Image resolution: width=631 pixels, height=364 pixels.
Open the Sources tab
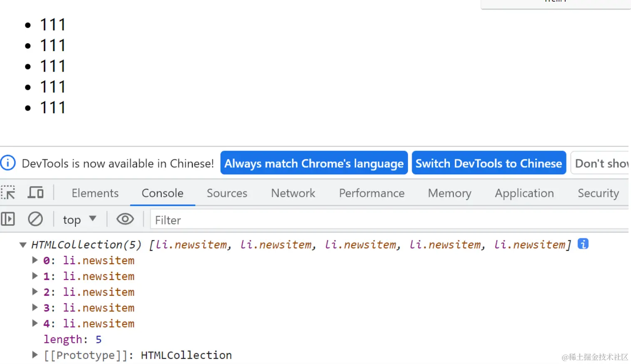(227, 193)
